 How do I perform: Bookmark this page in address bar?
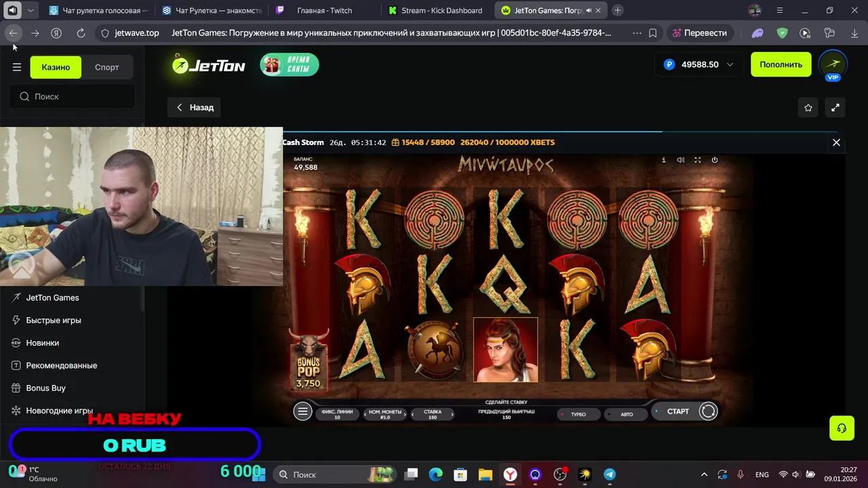click(652, 33)
